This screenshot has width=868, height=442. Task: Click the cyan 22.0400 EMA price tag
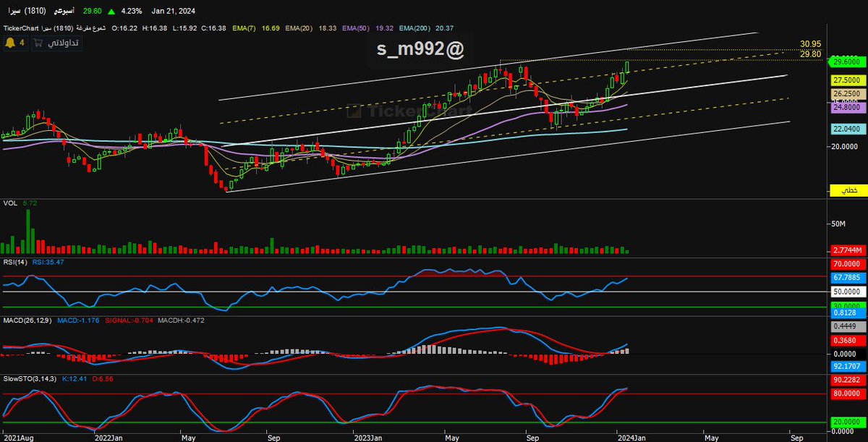(x=848, y=129)
